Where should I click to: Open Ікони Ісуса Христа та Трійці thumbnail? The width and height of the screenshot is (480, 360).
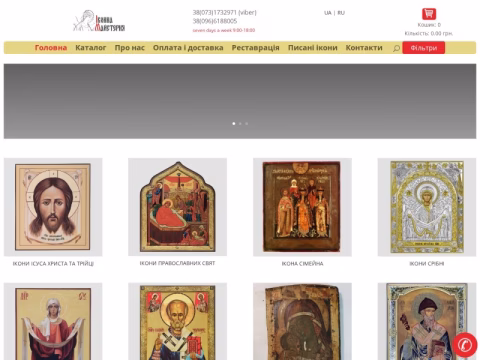point(53,207)
